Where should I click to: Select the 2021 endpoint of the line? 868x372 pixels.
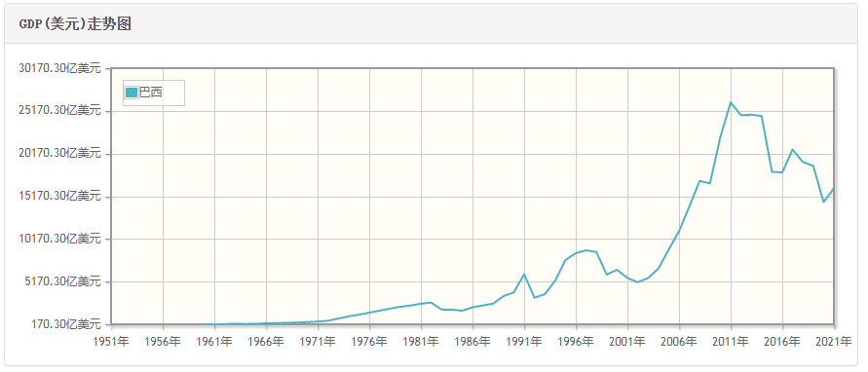[x=833, y=189]
